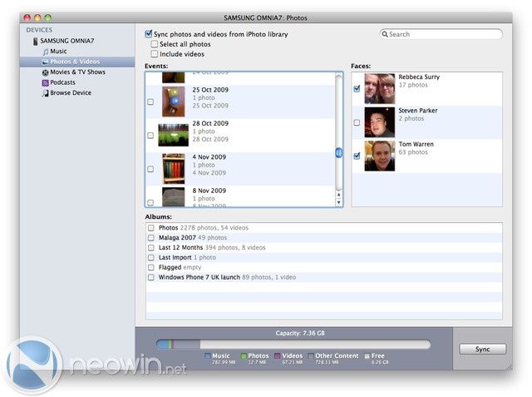
Task: Uncheck Rebbeca Surry face checkbox
Action: tap(357, 89)
